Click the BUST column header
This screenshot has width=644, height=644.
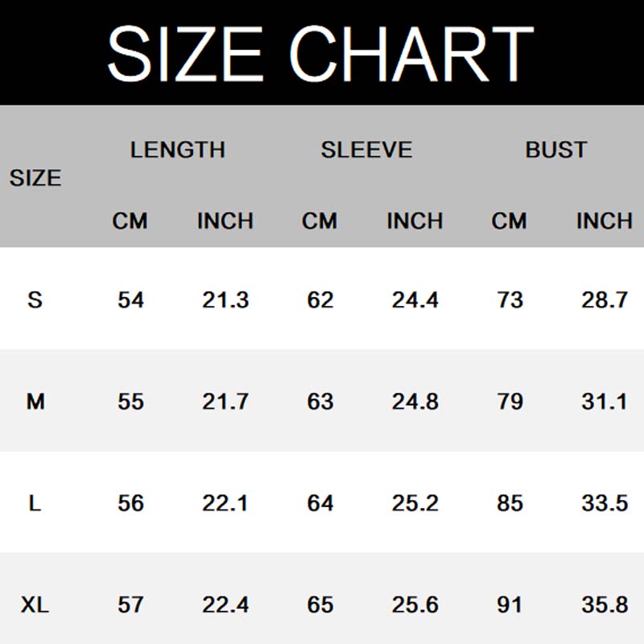coord(555,150)
